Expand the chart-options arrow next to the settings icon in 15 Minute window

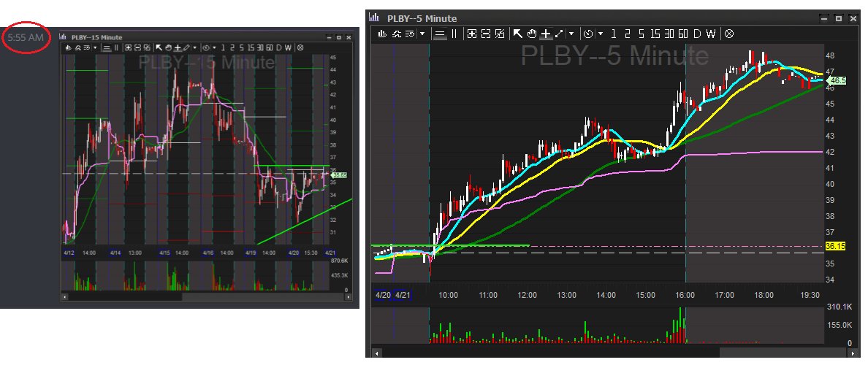[95, 47]
